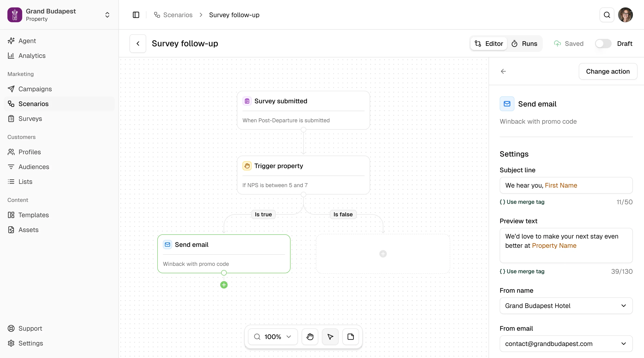644x358 pixels.
Task: Open the 100% zoom level dropdown
Action: [x=273, y=337]
